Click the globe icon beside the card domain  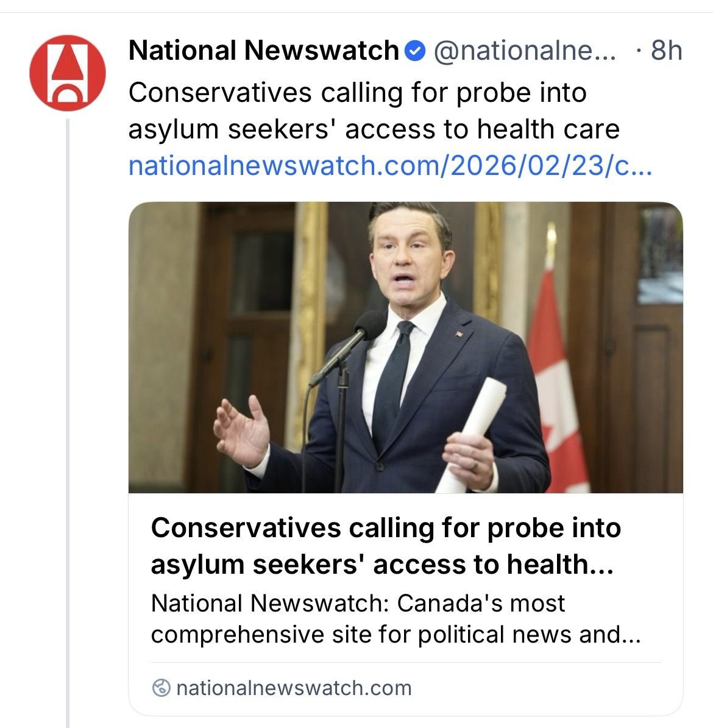[161, 688]
